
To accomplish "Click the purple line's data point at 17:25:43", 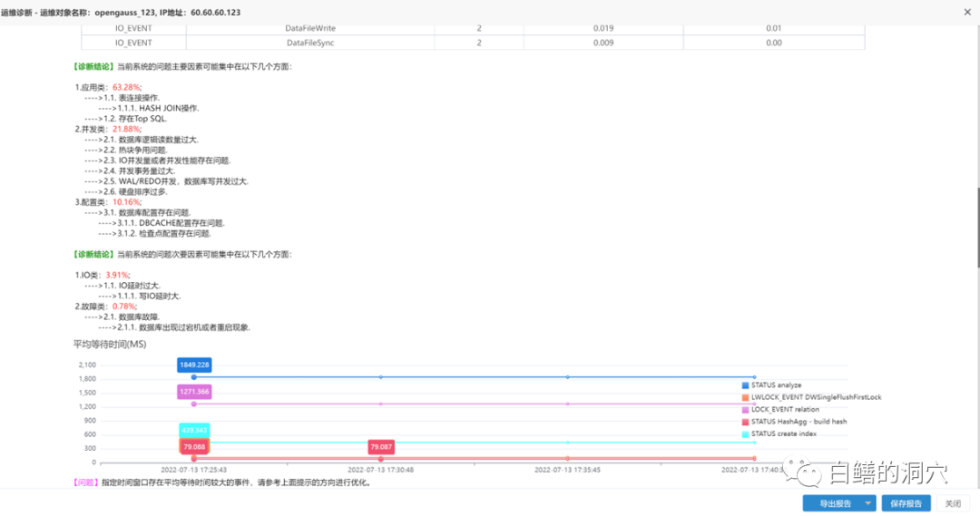I will coord(194,404).
